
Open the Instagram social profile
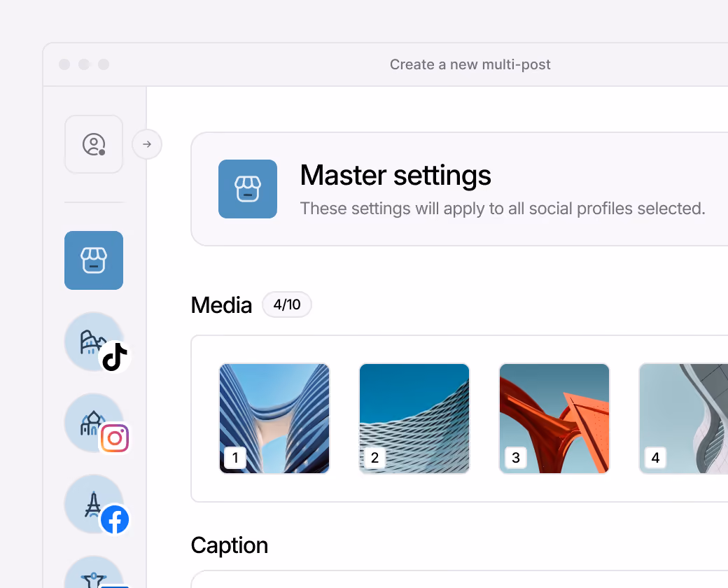click(x=96, y=424)
